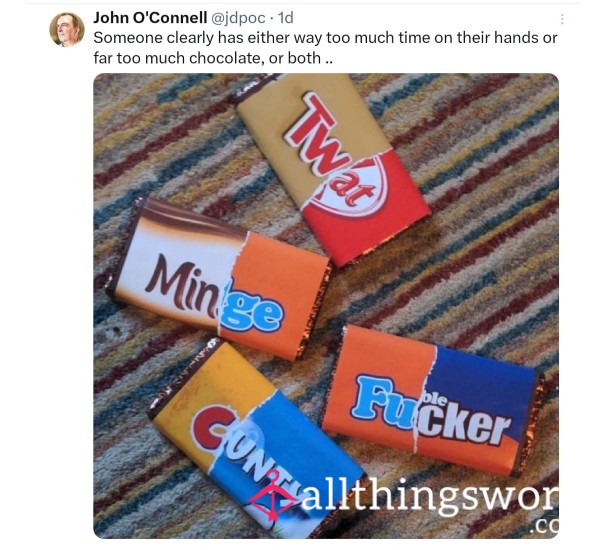This screenshot has height=550, width=600.
Task: Click the pink hanger watermark logo
Action: [x=272, y=496]
